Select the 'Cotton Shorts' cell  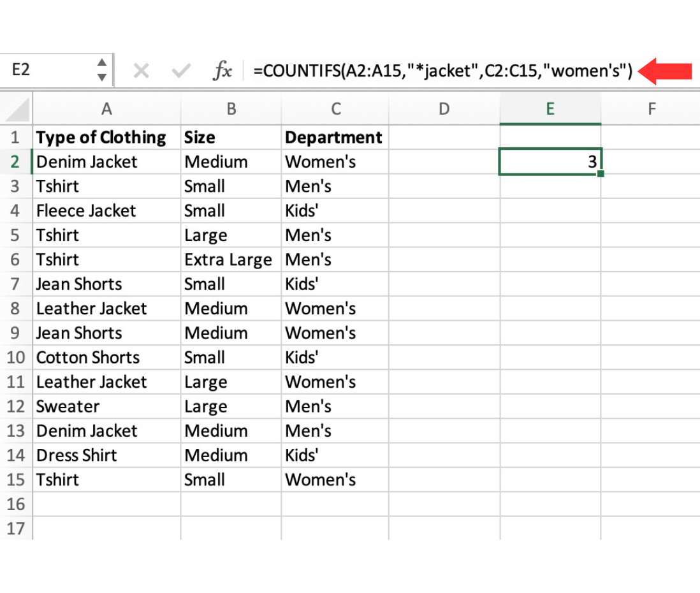click(x=106, y=358)
